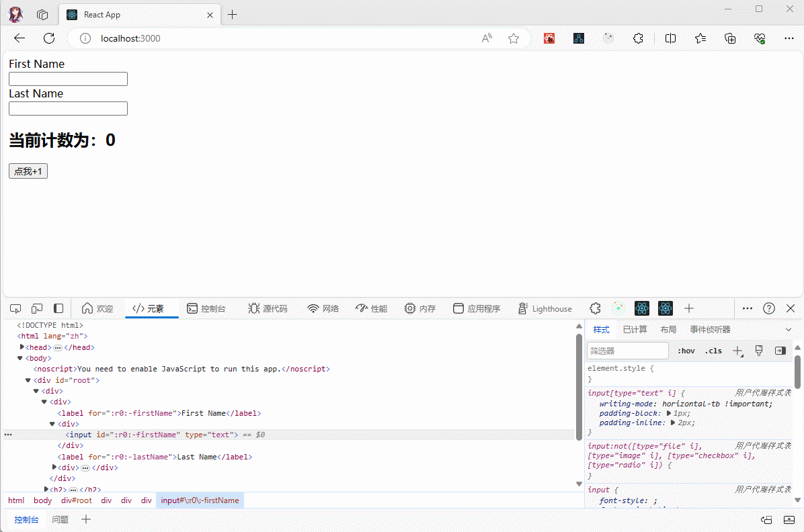This screenshot has width=804, height=532.
Task: Open the split screen view
Action: pos(670,38)
